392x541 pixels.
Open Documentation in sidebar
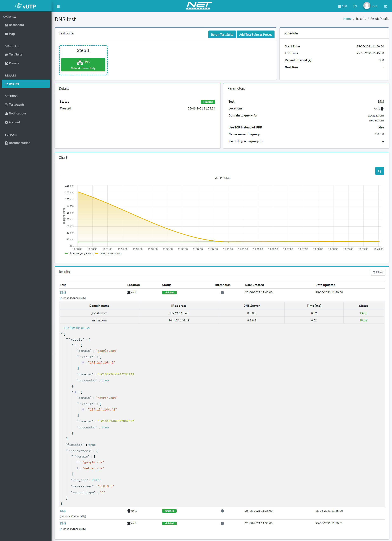coord(26,143)
